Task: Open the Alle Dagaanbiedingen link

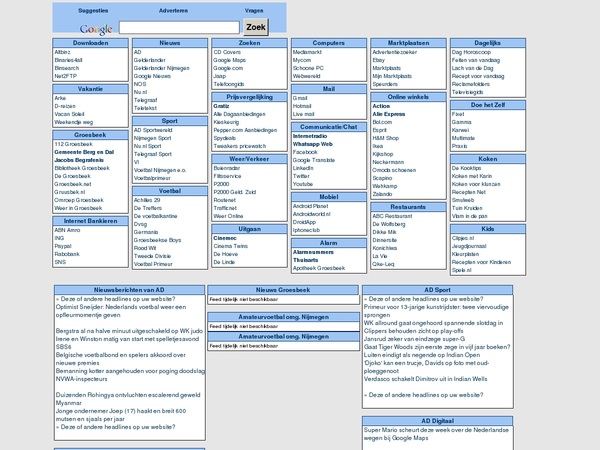Action: [x=239, y=114]
